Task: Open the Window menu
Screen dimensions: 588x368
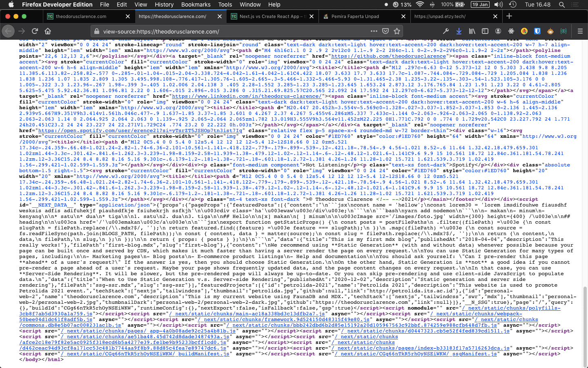Action: click(250, 4)
